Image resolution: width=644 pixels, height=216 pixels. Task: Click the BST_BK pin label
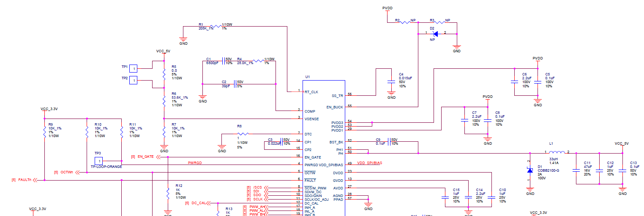[336, 142]
